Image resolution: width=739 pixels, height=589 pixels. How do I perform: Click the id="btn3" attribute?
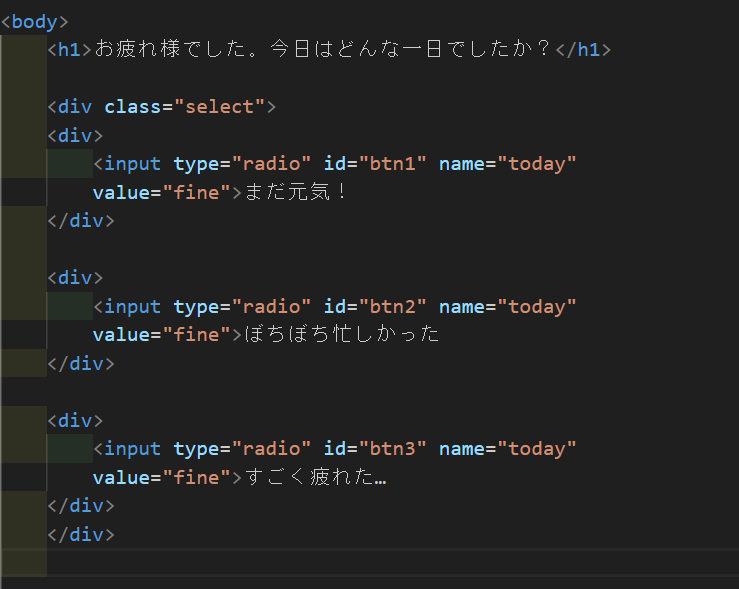click(x=375, y=449)
